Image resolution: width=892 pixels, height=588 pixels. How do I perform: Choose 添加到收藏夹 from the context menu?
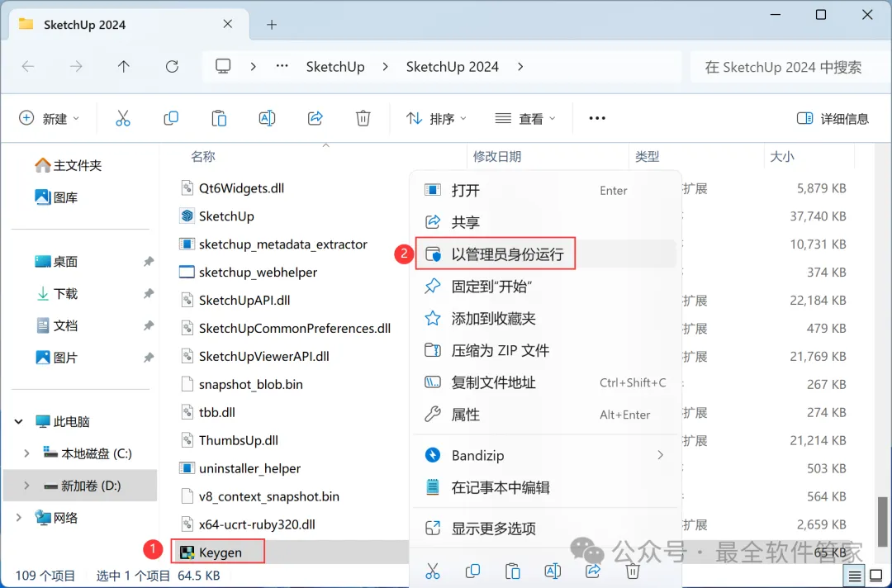(546, 318)
